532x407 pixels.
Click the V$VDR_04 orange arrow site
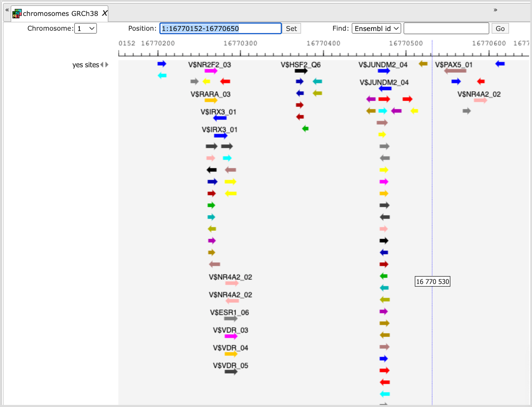[x=231, y=354]
